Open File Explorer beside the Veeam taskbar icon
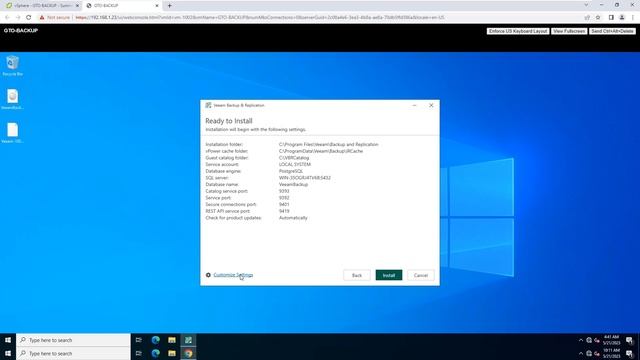Viewport: 640px width, 360px height. 172,340
